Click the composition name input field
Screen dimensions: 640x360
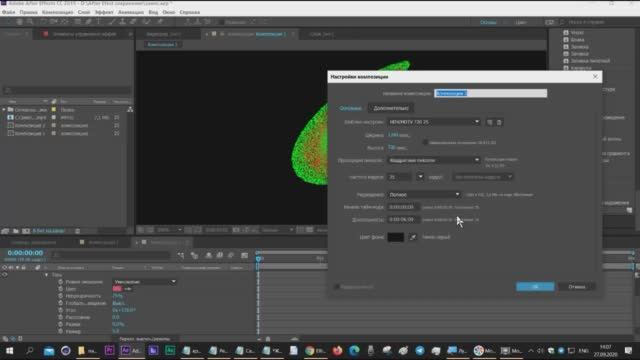coord(490,93)
